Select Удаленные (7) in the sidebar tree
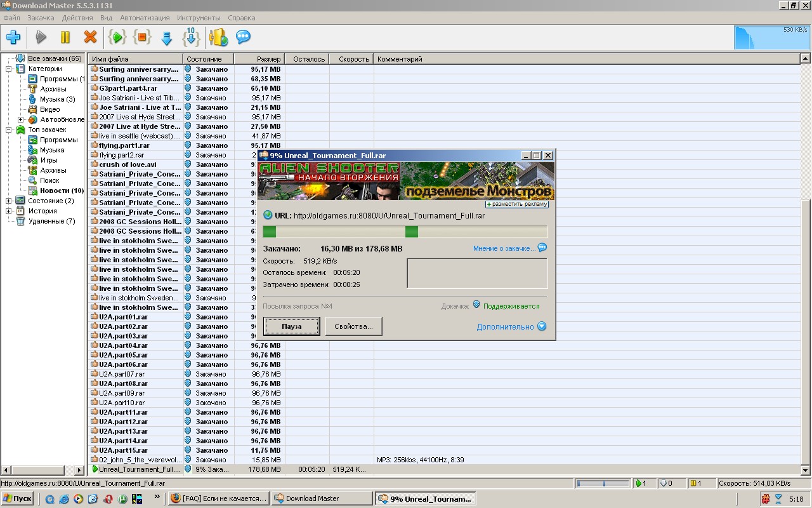Viewport: 812px width, 508px height. (x=51, y=221)
